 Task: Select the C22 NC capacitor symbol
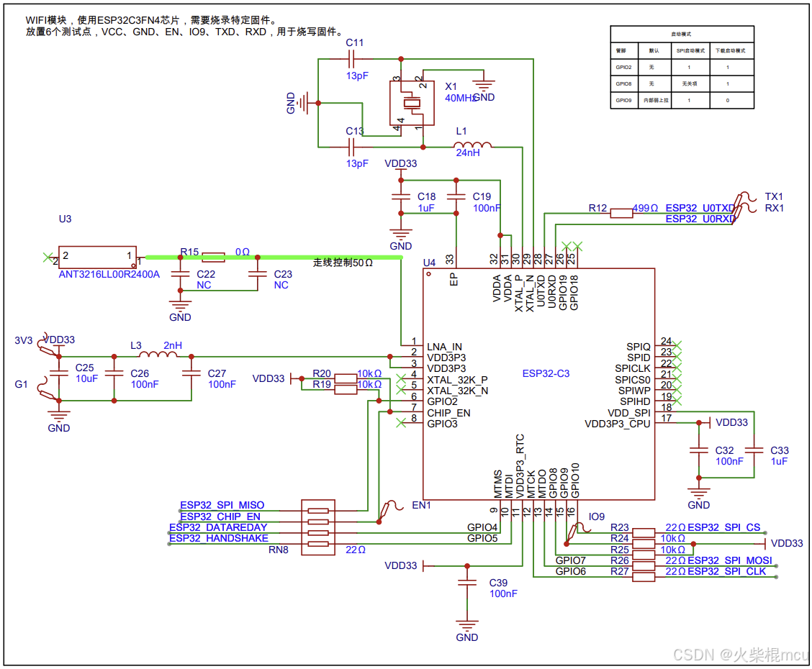coord(180,273)
